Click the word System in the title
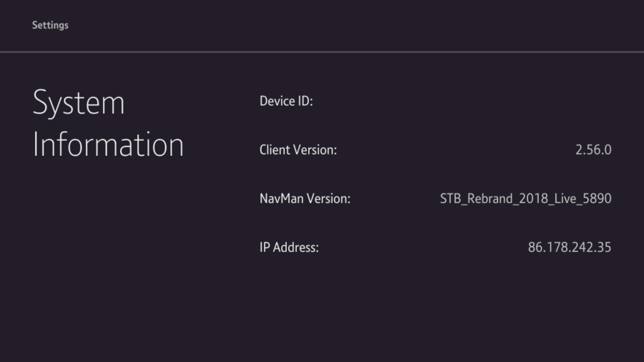Viewport: 644px width, 362px height. click(x=79, y=102)
